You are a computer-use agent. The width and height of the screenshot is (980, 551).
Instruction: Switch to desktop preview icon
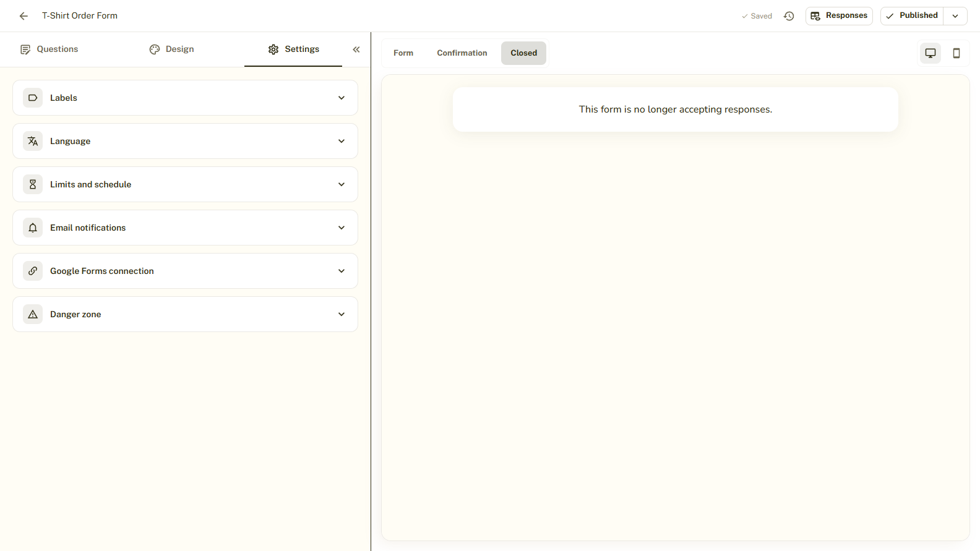pos(931,53)
